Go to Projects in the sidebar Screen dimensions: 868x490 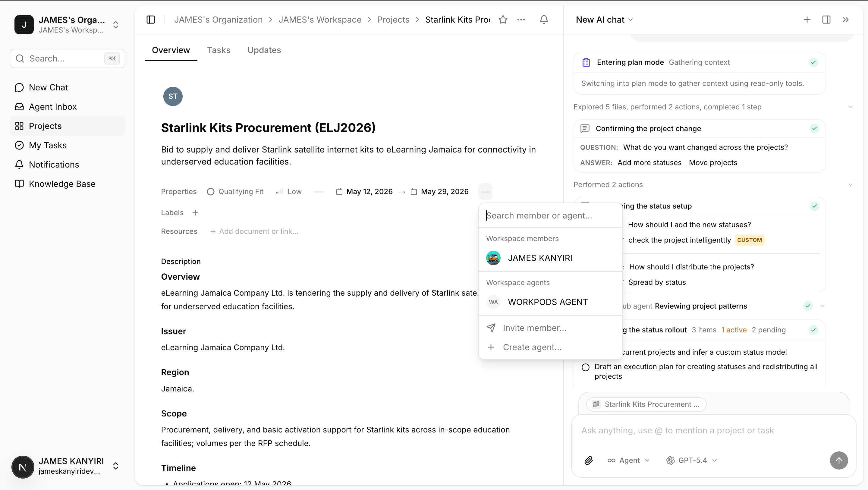[x=68, y=126]
